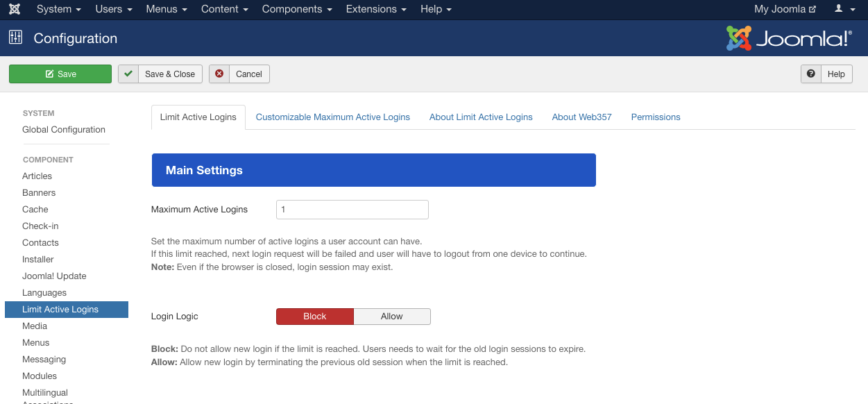Click the question mark Help icon
868x404 pixels.
810,74
